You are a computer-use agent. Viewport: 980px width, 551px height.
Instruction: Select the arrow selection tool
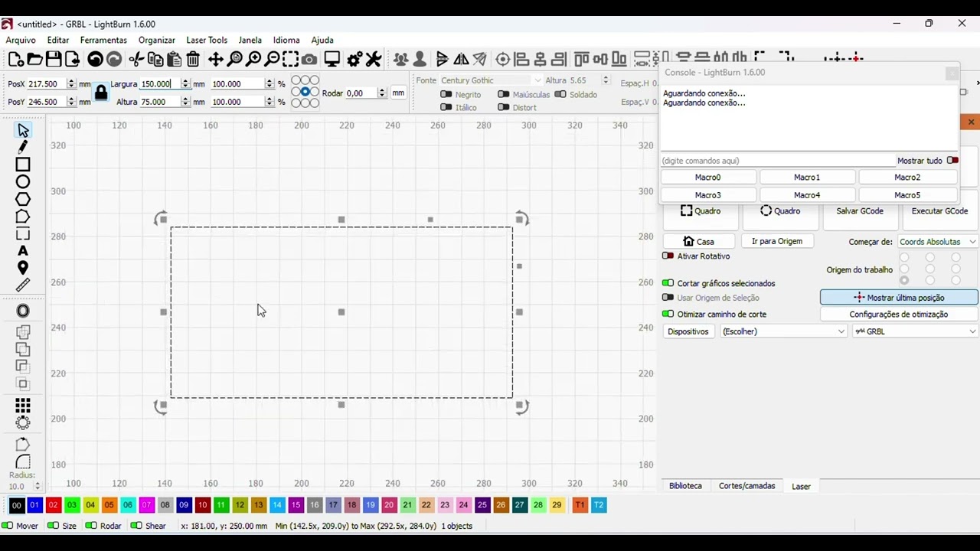[x=23, y=130]
